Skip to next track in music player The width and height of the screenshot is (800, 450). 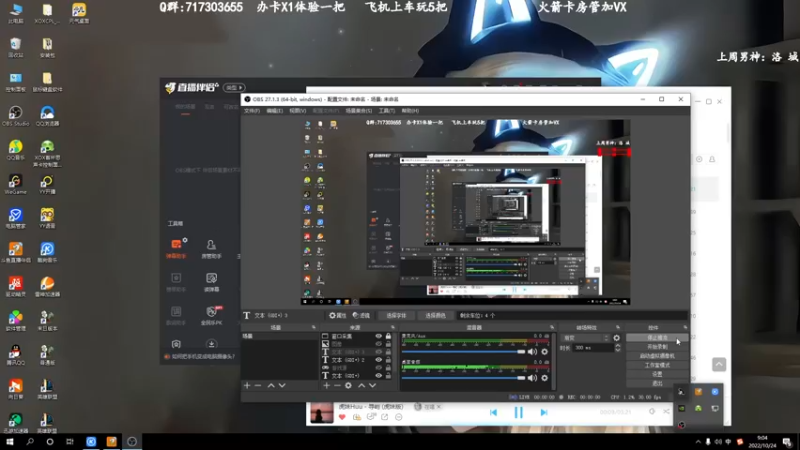544,412
